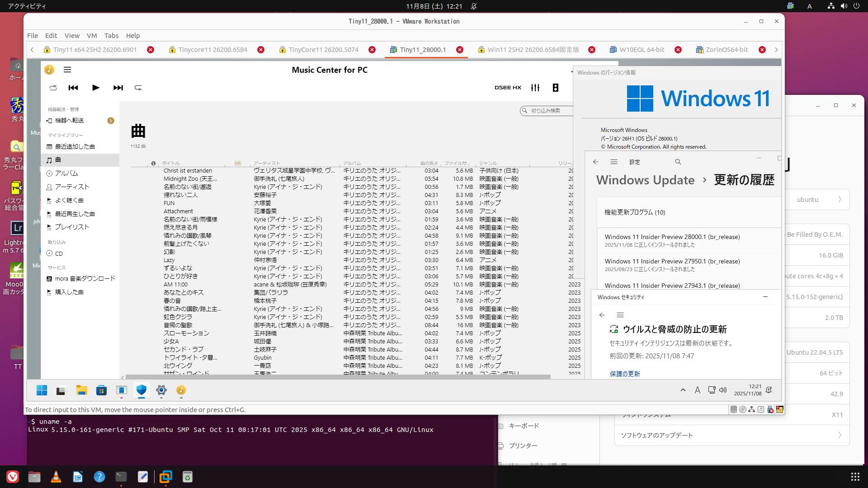The image size is (868, 488).
Task: Open Music Center hamburger menu
Action: pyautogui.click(x=67, y=70)
